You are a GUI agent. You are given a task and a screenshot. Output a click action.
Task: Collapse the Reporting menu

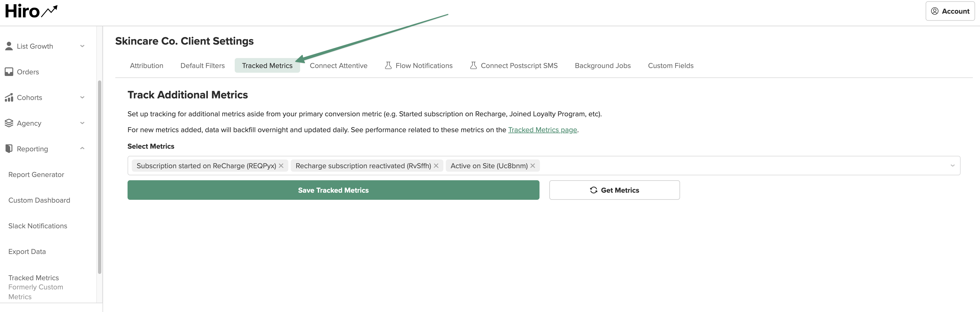point(82,148)
